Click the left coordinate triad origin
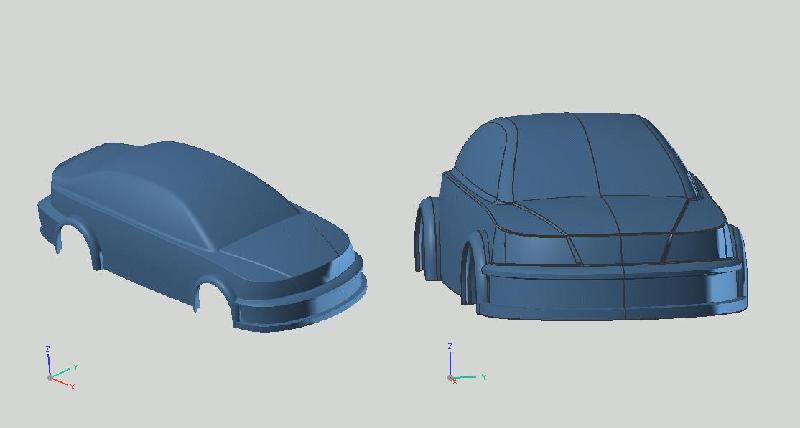 coord(50,377)
